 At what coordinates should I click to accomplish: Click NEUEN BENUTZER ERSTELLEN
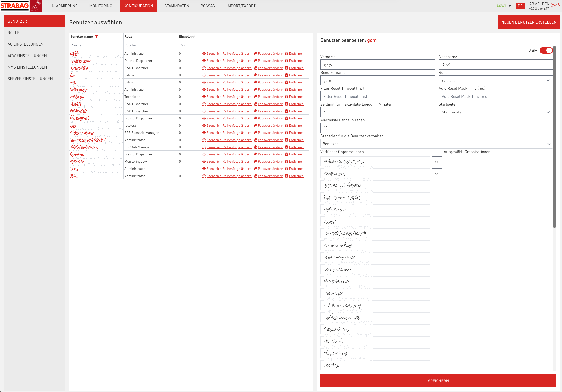tap(529, 22)
